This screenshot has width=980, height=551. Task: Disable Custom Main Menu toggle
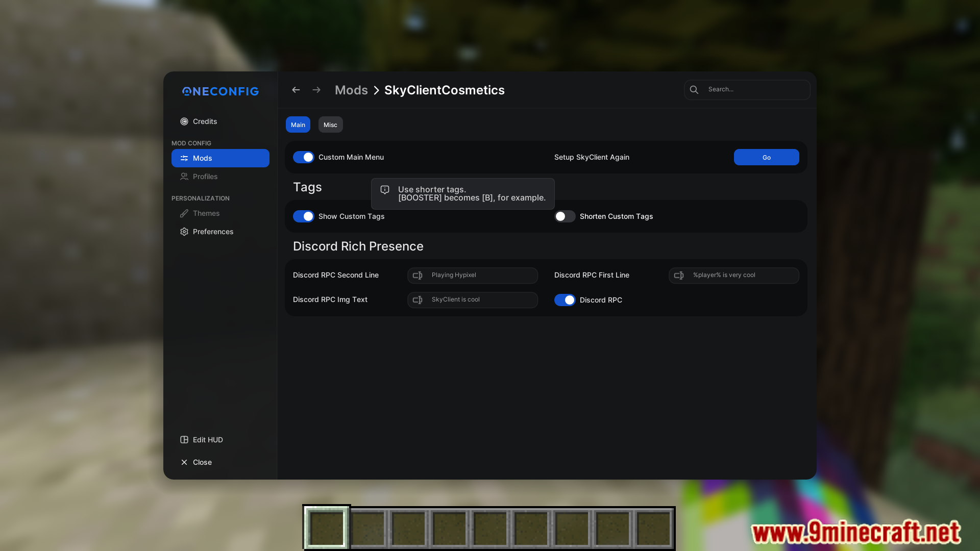pyautogui.click(x=304, y=157)
